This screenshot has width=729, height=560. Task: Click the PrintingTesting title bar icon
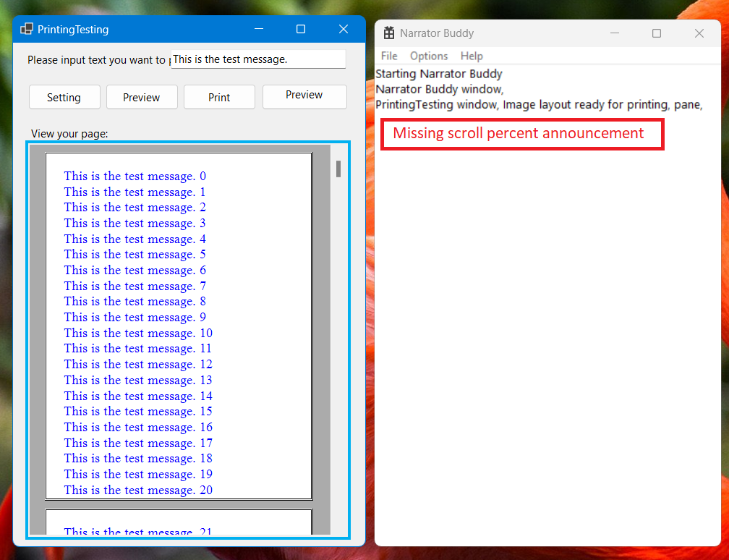(x=27, y=29)
